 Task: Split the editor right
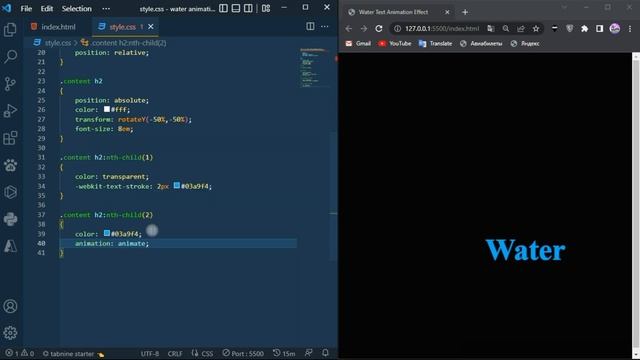pyautogui.click(x=310, y=27)
